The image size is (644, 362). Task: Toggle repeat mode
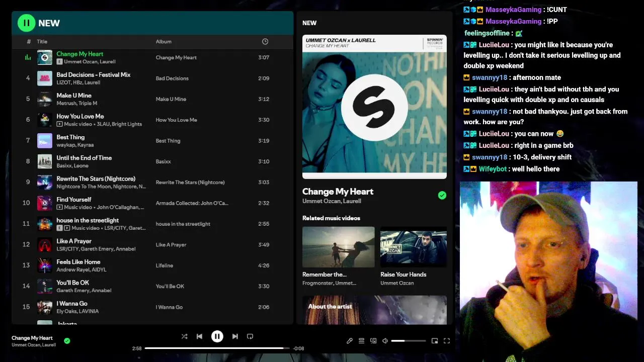tap(250, 336)
